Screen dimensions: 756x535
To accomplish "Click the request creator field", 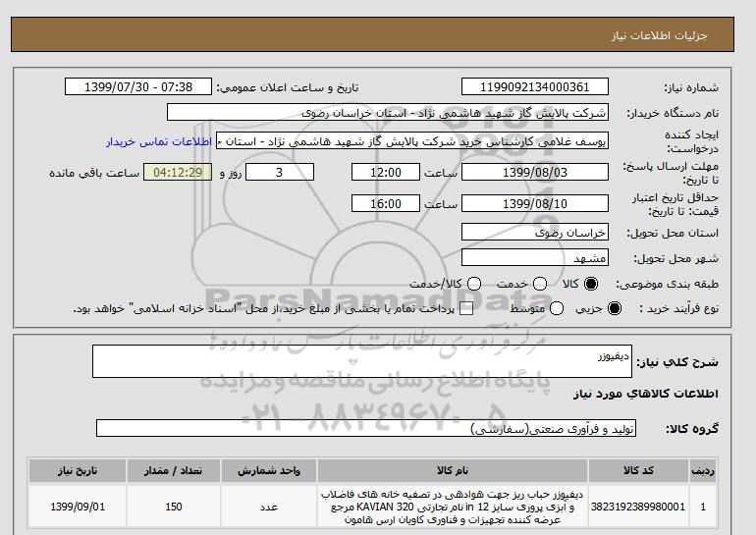I will 412,140.
